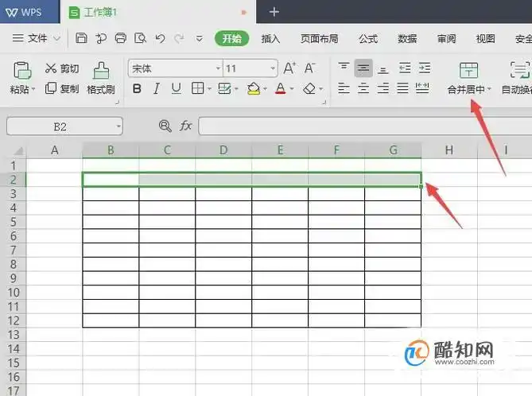Open the 插入 ribbon tab

[x=270, y=39]
